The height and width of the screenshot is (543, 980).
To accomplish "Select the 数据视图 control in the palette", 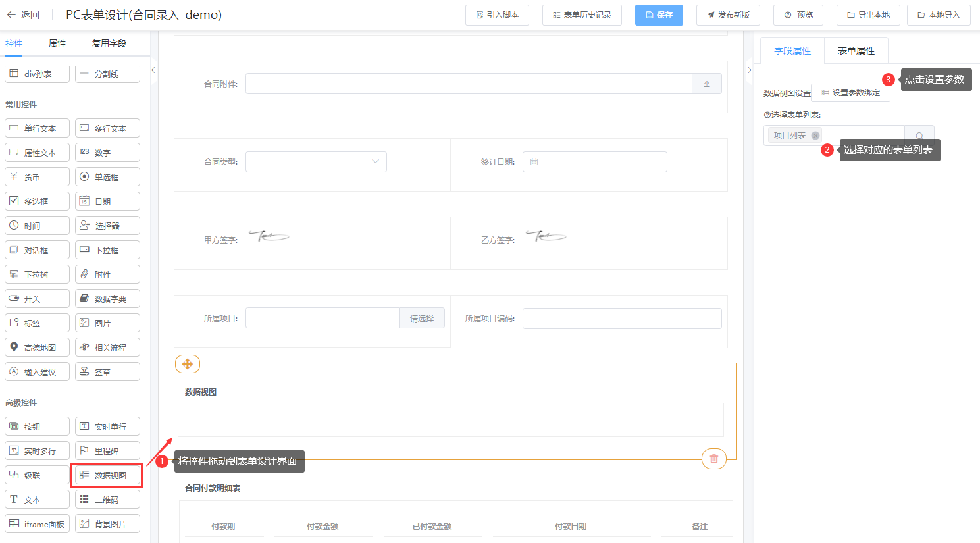I will [x=107, y=475].
